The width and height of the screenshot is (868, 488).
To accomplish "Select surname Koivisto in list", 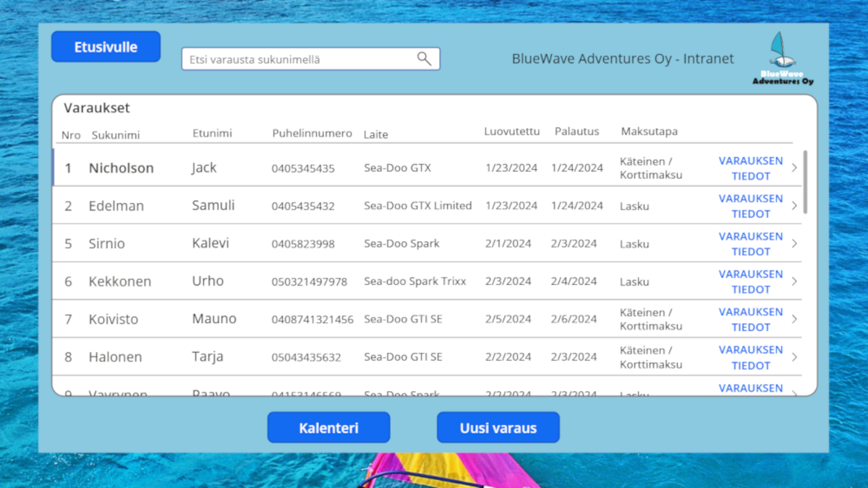I will 114,319.
